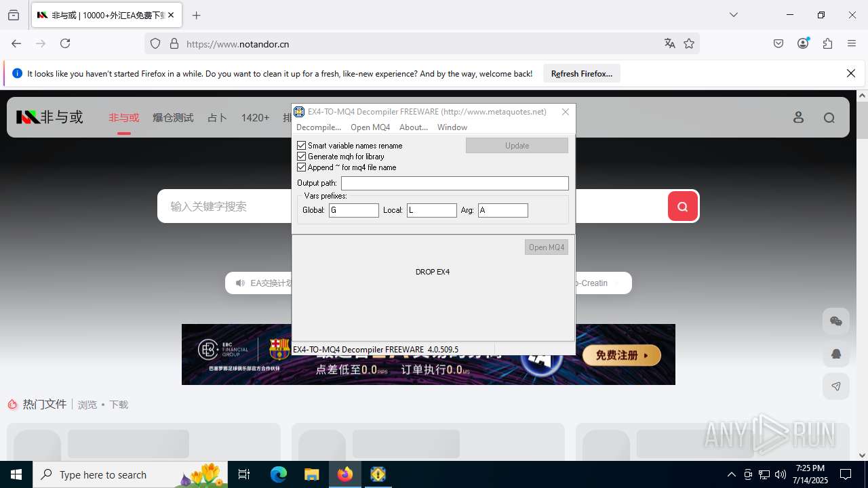
Task: Switch to Firefox on the taskbar
Action: click(x=345, y=474)
